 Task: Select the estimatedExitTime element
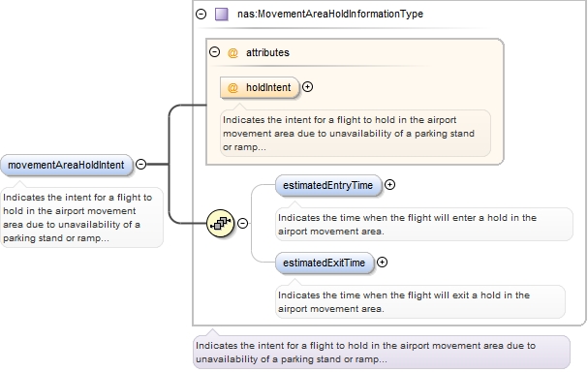point(325,263)
